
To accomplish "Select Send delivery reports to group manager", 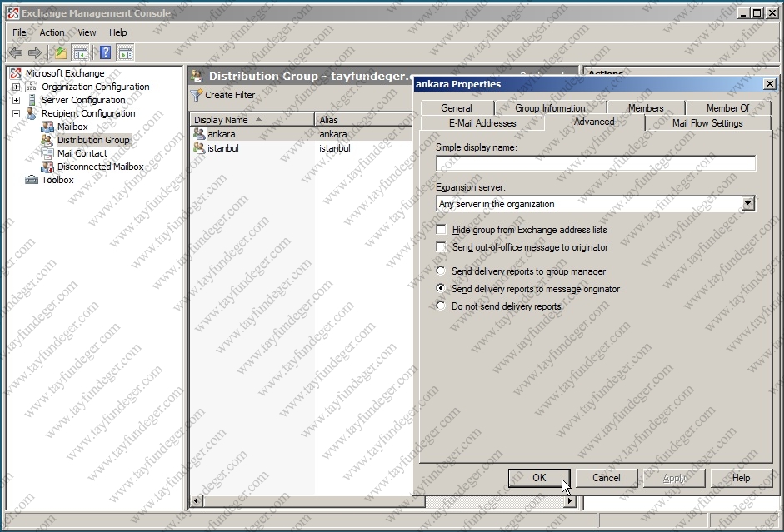I will [441, 271].
